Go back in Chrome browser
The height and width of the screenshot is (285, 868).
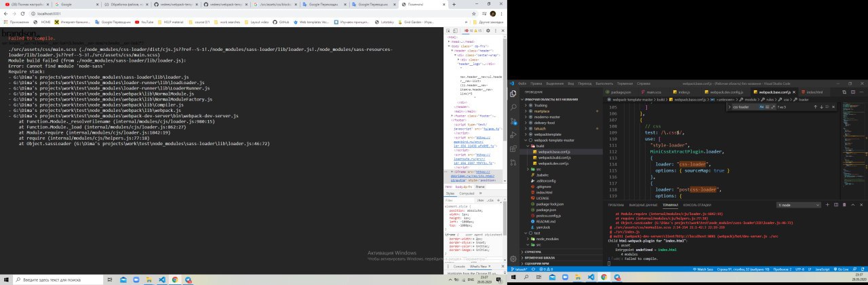5,14
